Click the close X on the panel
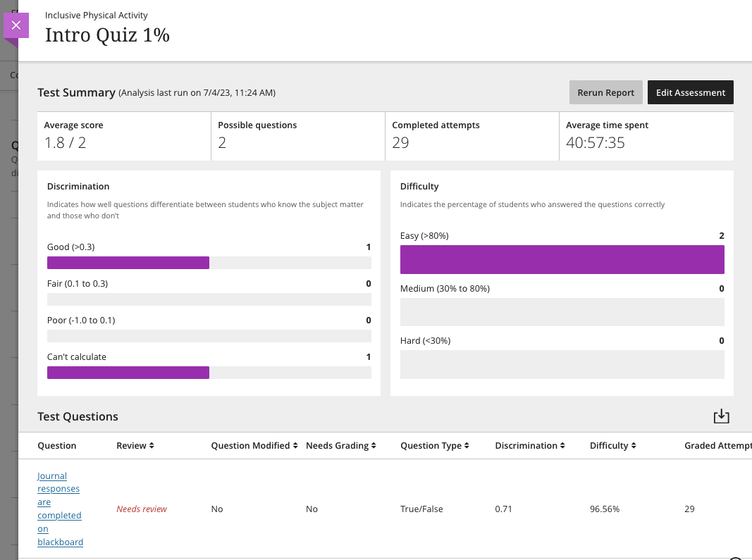This screenshot has height=560, width=752. coord(16,25)
